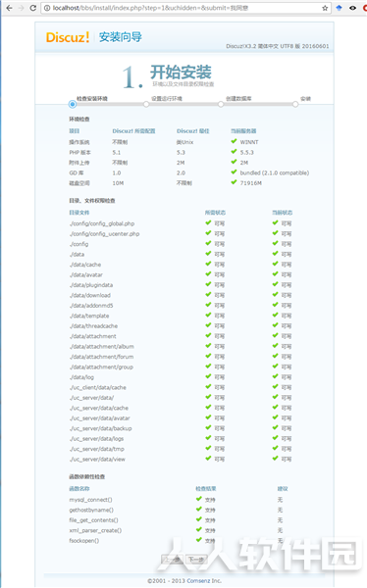Click the 类Unix recommended OS value

(184, 142)
